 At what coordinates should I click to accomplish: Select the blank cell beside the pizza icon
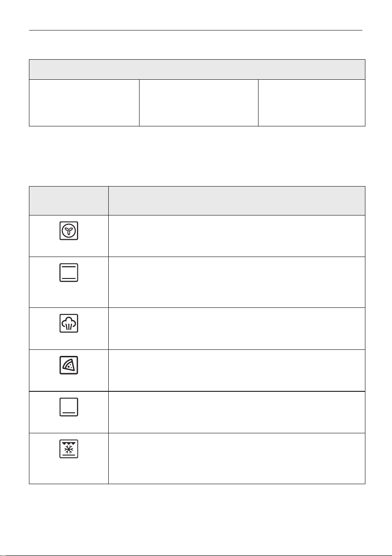click(237, 370)
